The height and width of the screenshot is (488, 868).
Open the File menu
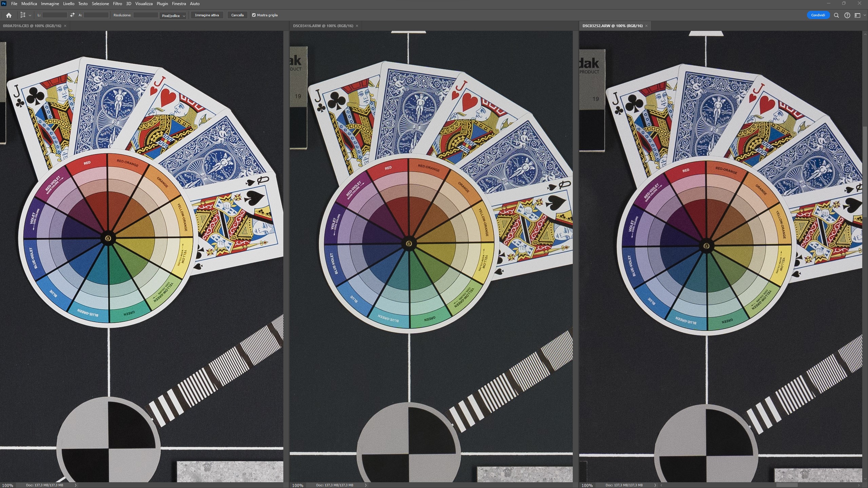click(14, 4)
